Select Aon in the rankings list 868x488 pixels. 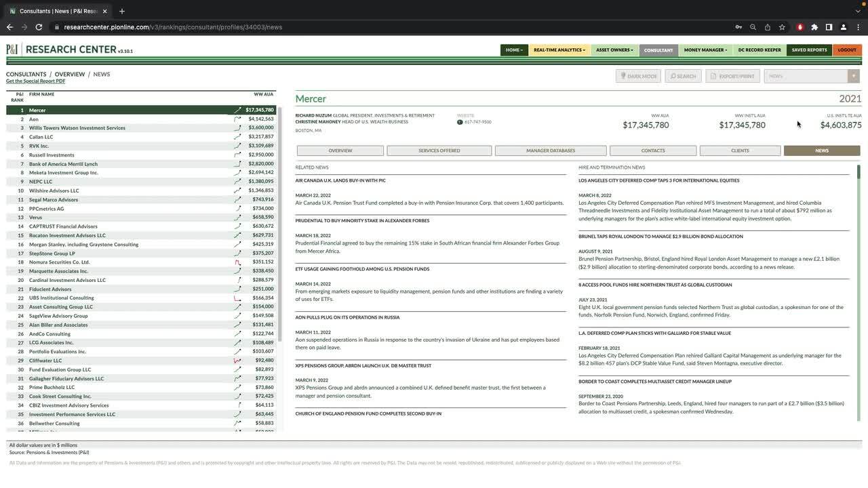[x=140, y=119]
